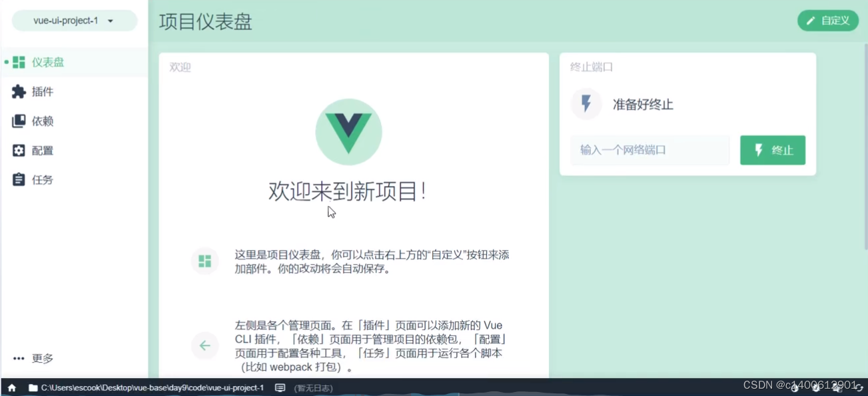This screenshot has width=868, height=396.
Task: Click the 欢迎 card title
Action: 181,67
